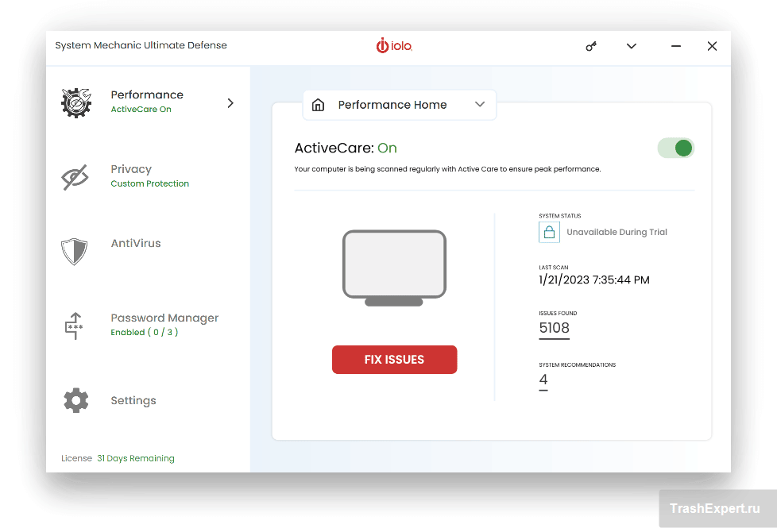Click the Password Manager icon

75,326
